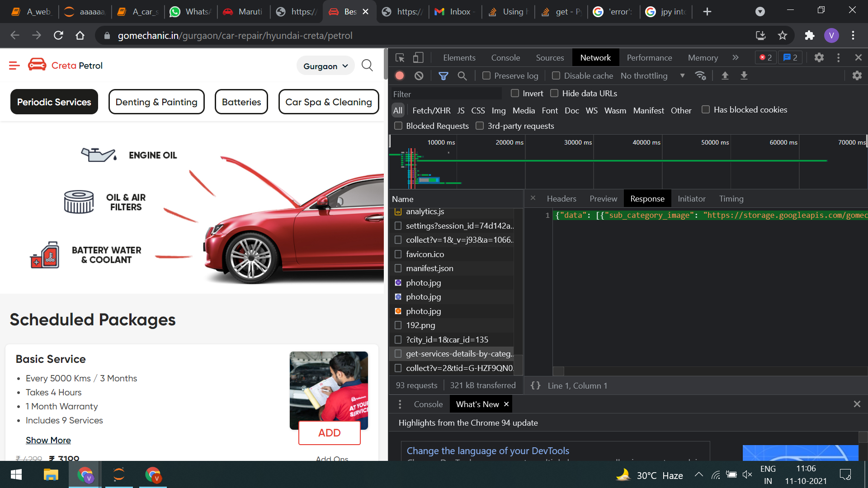The image size is (868, 488).
Task: Enable Invert filter checkbox
Action: coord(514,93)
